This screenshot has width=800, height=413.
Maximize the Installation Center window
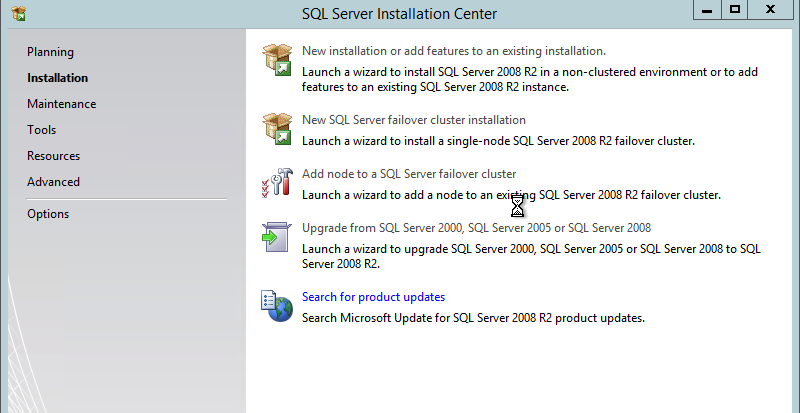coord(735,9)
